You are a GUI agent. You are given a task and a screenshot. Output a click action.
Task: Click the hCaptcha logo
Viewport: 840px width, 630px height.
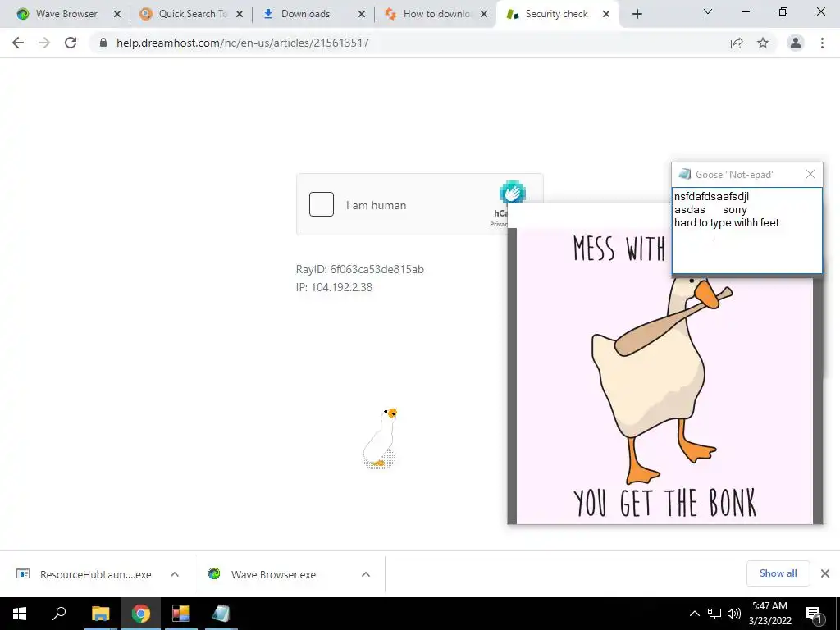[x=513, y=192]
